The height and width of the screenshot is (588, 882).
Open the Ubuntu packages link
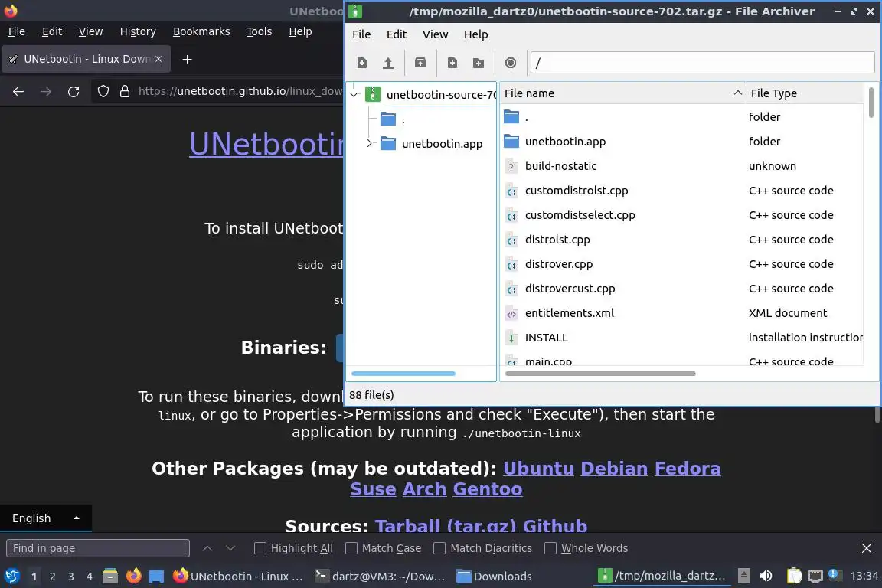(x=538, y=468)
